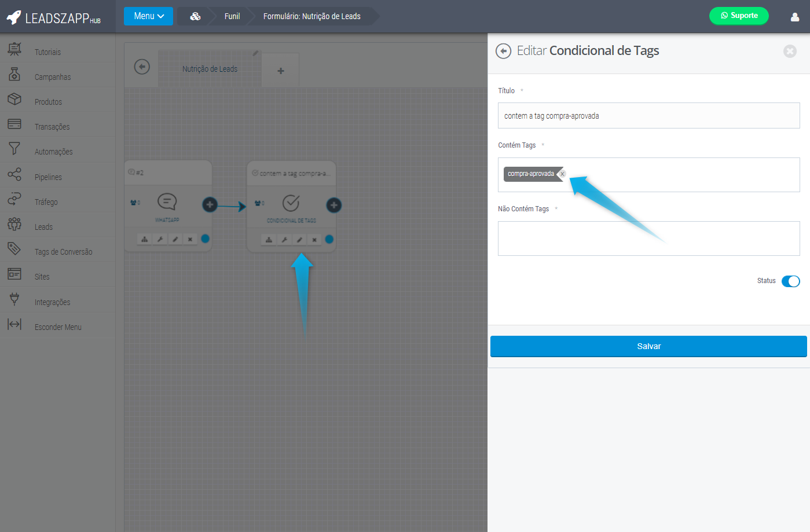Collapse sidebar with Esconder Menu
This screenshot has width=810, height=532.
(57, 327)
